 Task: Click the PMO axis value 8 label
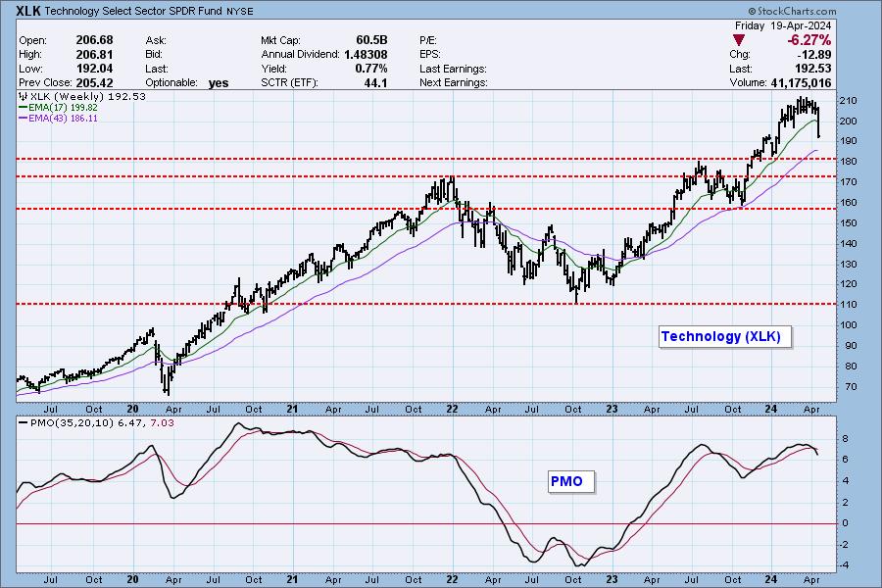tap(846, 438)
